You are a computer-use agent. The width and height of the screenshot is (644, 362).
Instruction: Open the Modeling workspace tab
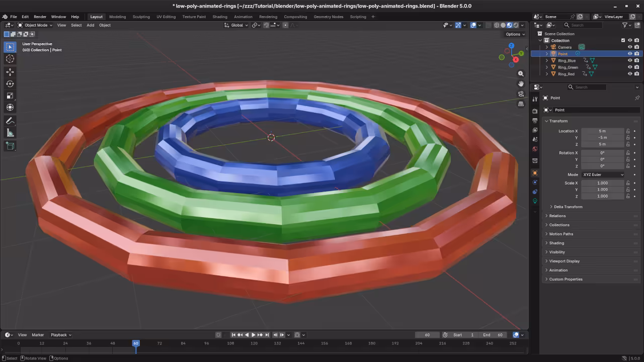coord(117,17)
